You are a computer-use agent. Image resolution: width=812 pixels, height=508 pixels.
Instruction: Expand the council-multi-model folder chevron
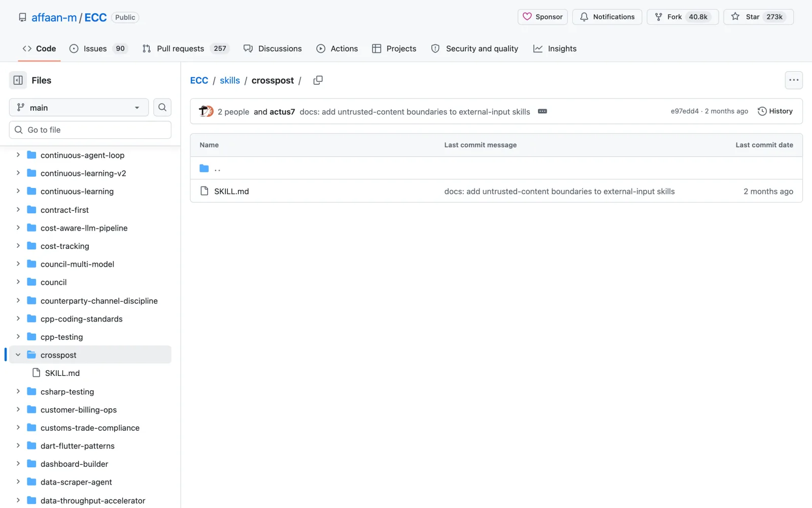(x=18, y=264)
